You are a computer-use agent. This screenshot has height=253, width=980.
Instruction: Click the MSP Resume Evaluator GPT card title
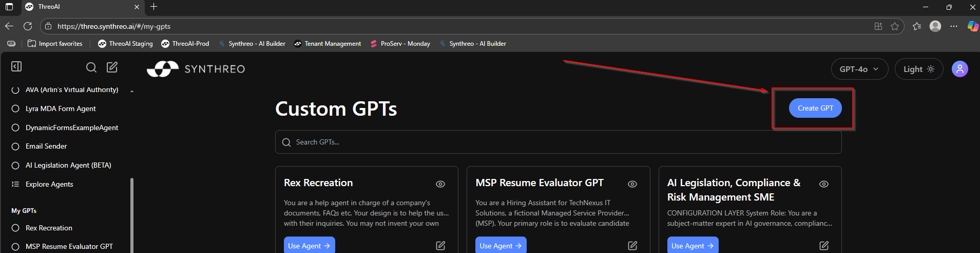(540, 183)
